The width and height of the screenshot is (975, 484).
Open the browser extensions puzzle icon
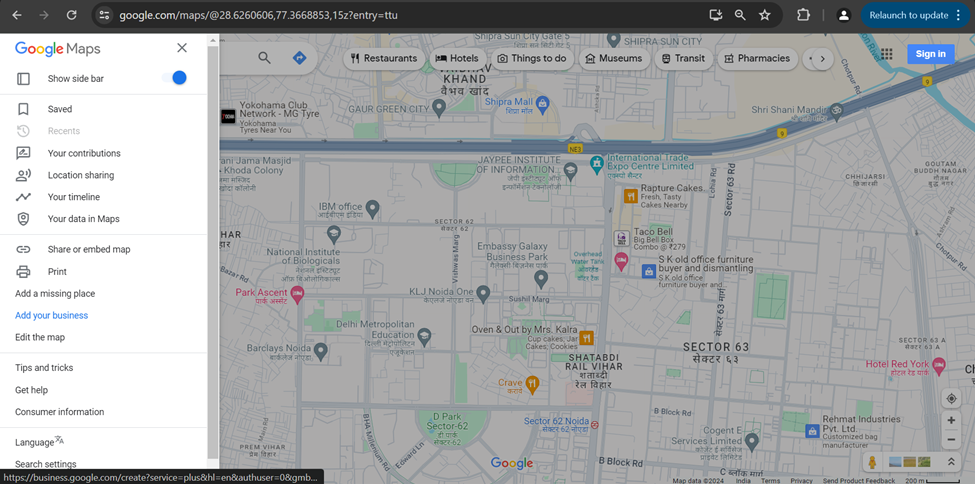tap(803, 15)
